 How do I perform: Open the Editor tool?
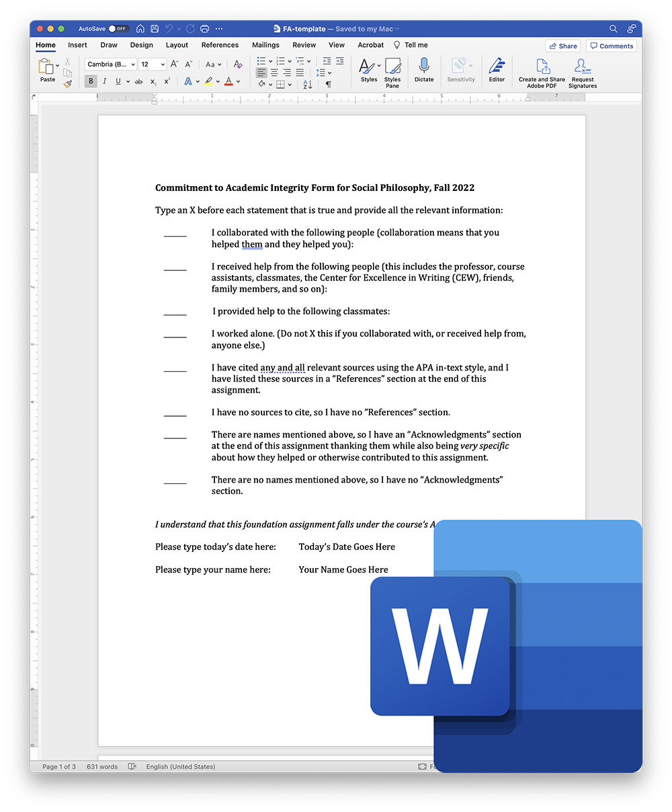[497, 67]
